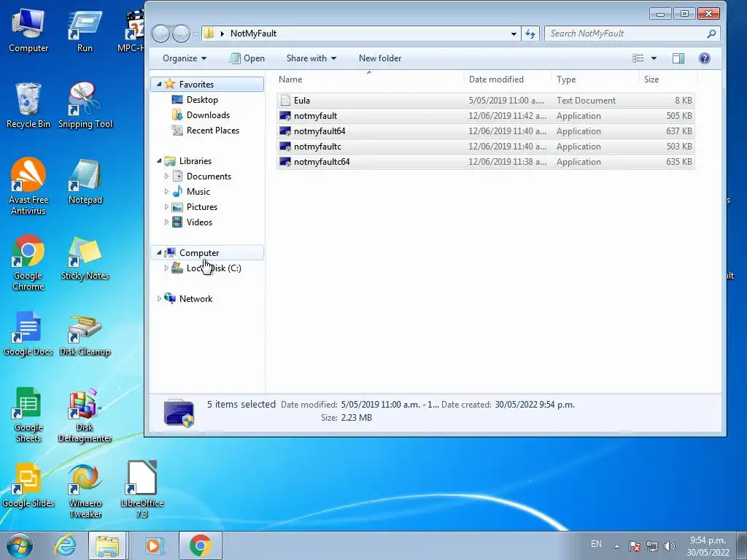Viewport: 747px width, 560px height.
Task: Open Google Docs desktop shortcut
Action: (28, 333)
